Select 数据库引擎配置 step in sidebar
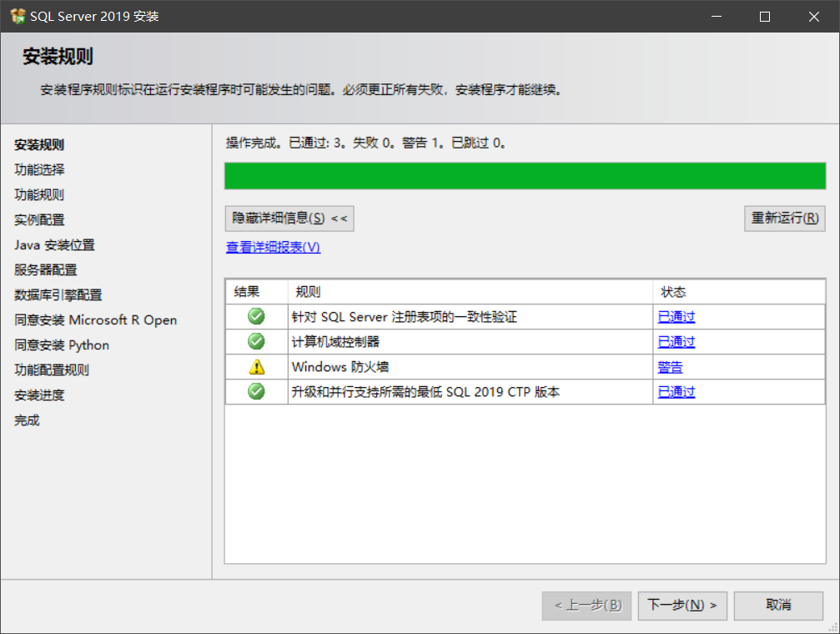 [58, 294]
